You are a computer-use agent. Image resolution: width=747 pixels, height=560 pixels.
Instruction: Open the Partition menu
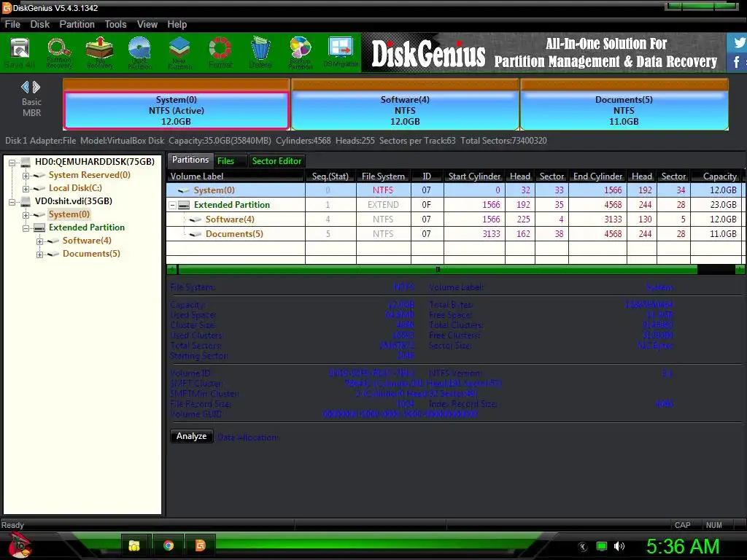click(77, 24)
